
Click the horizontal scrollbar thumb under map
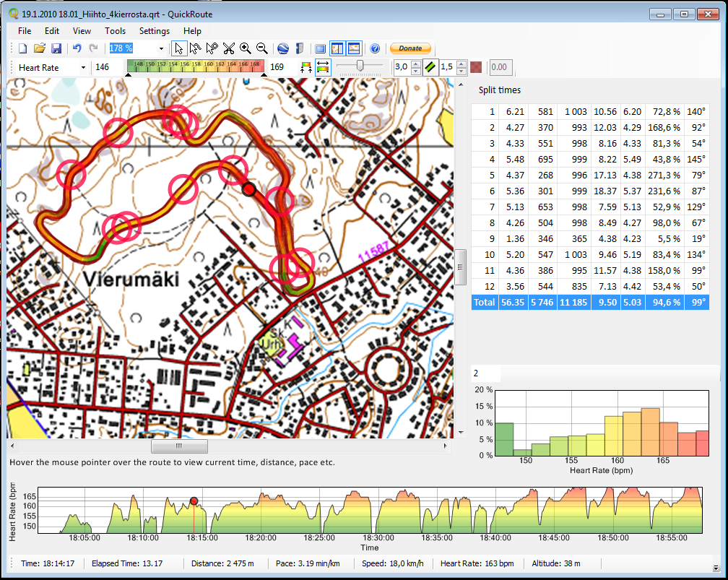point(179,446)
